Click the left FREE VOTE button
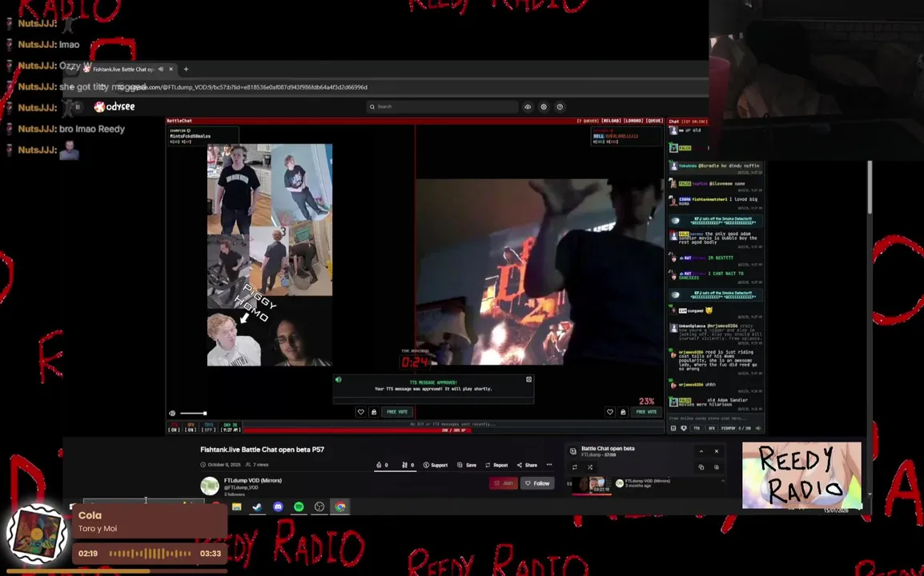 coord(397,412)
